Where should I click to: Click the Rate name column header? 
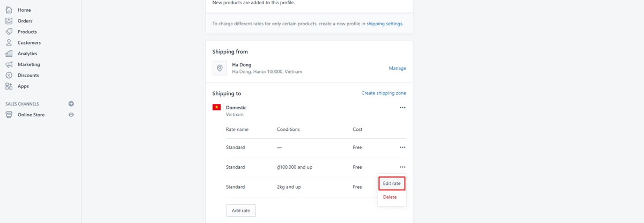point(237,129)
